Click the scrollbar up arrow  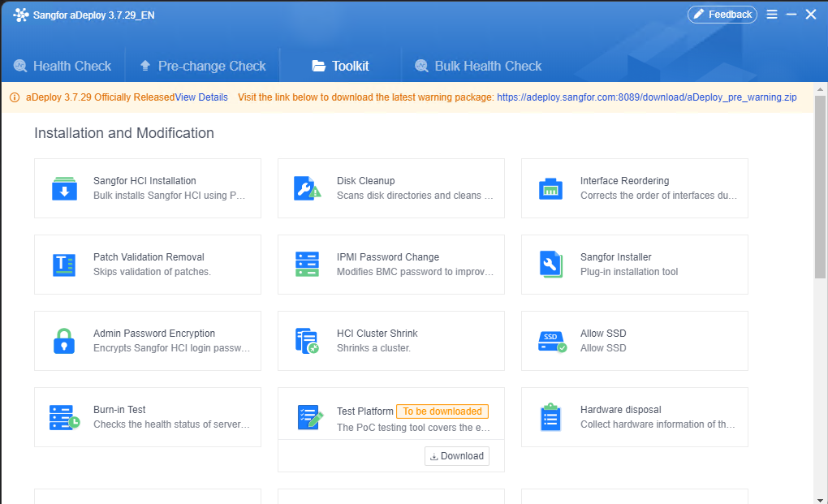click(x=820, y=88)
